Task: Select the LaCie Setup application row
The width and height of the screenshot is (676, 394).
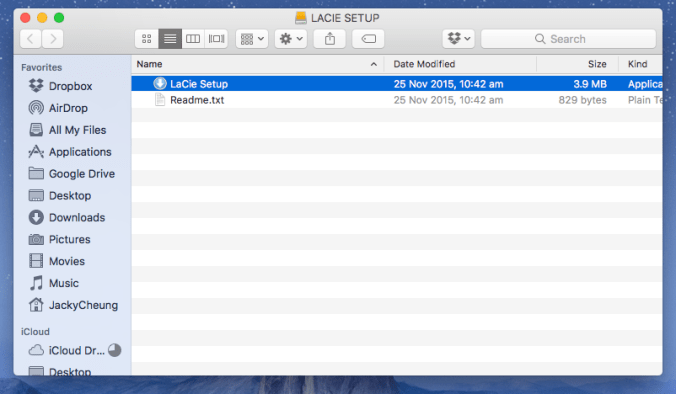Action: [x=397, y=84]
